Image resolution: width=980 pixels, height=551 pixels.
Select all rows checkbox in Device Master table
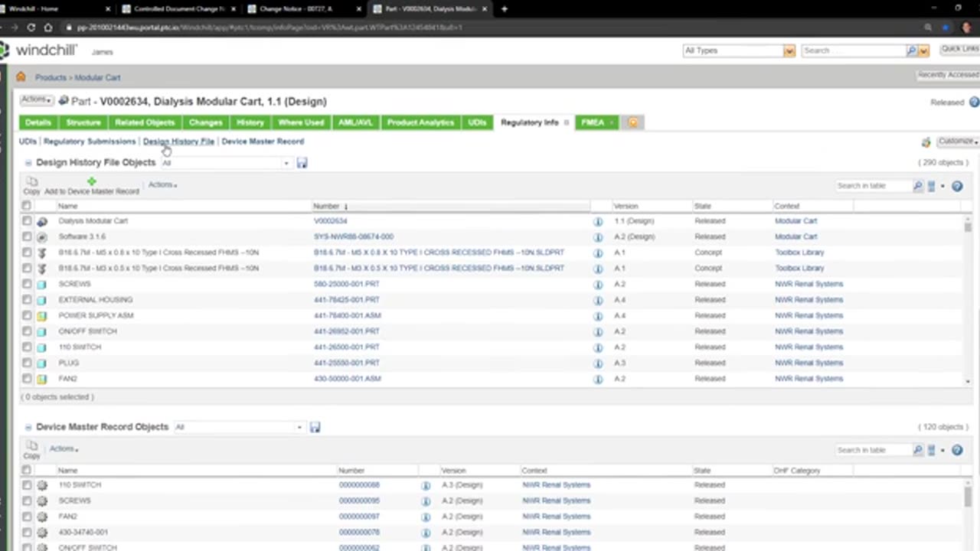(27, 470)
